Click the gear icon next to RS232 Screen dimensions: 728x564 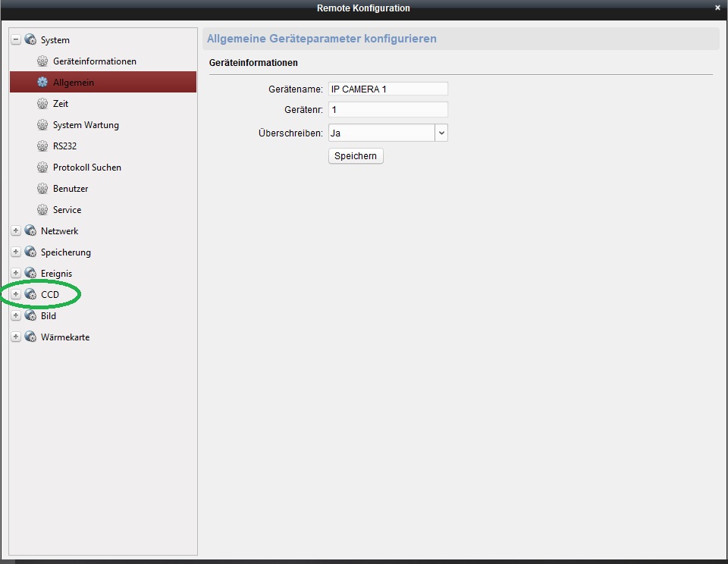click(x=42, y=146)
